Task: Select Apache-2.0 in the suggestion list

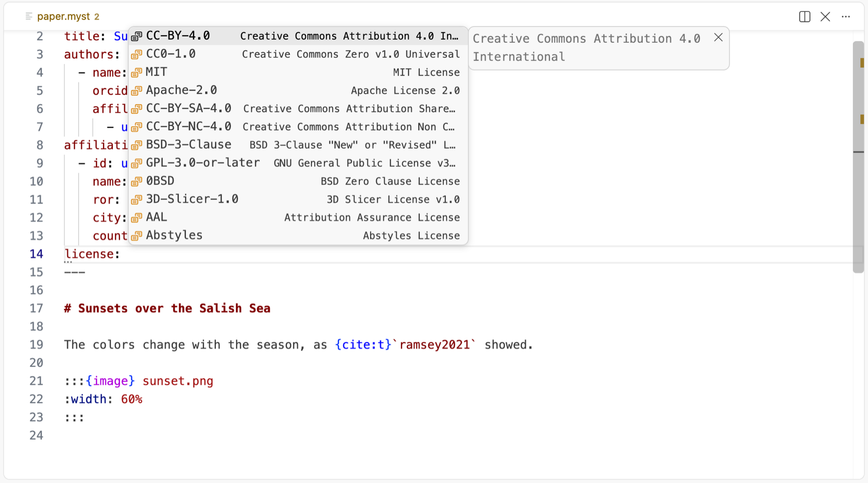Action: [298, 90]
